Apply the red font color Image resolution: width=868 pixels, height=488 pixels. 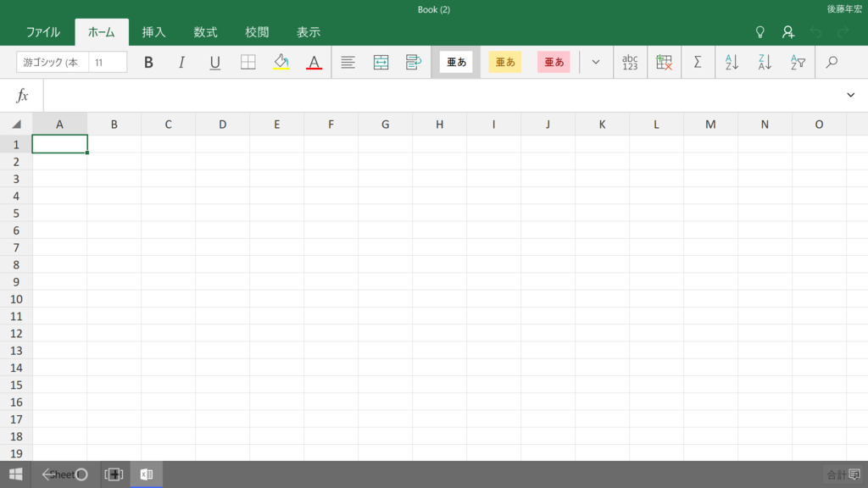(x=314, y=62)
